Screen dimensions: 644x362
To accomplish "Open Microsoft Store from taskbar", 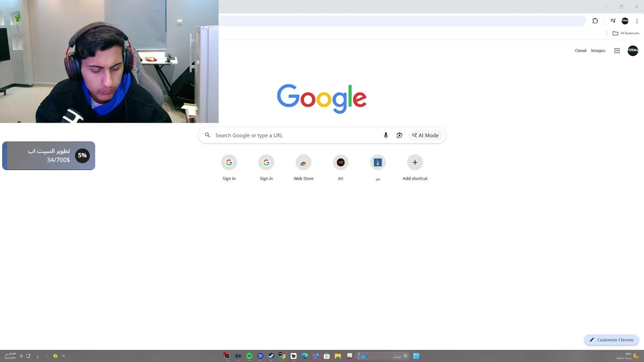I will 327,356.
